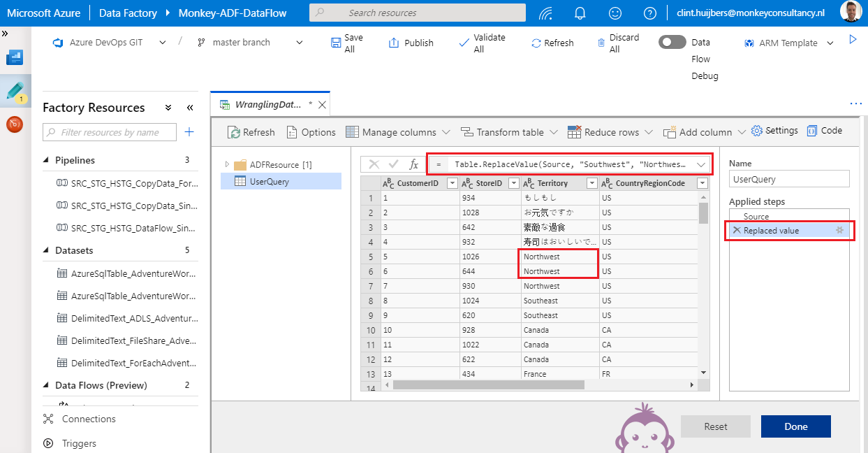Click the ABC type icon of Territory column
Viewport: 868px width, 453px height.
pyautogui.click(x=529, y=183)
